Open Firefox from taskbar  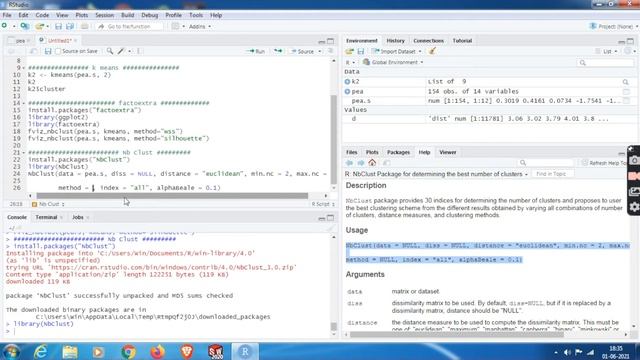[158, 351]
